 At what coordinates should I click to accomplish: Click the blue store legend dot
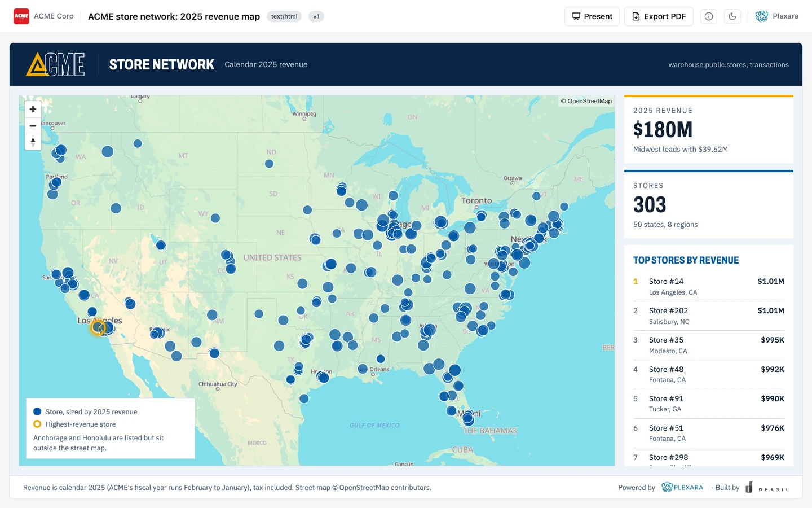click(37, 411)
